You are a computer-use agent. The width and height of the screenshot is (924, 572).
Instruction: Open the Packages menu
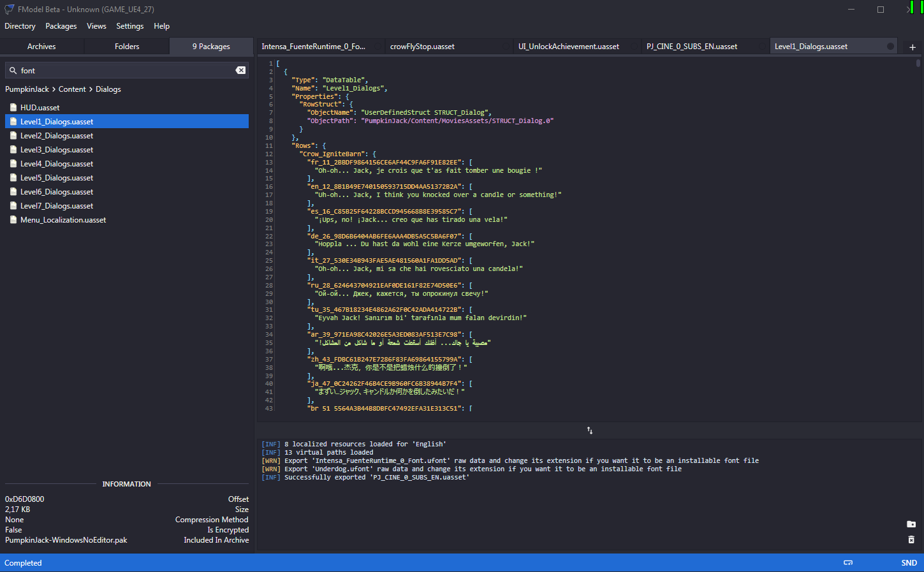click(61, 26)
